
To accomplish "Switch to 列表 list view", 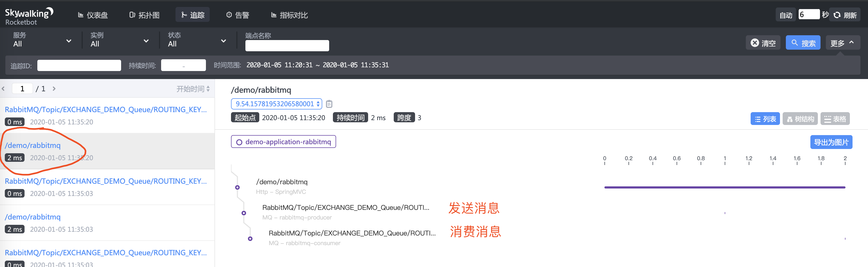I will tap(765, 119).
